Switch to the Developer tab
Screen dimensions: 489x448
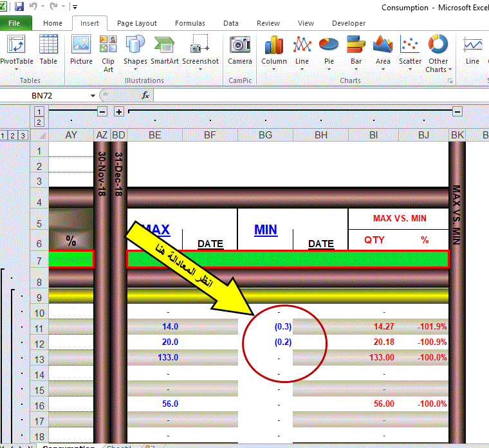coord(349,23)
